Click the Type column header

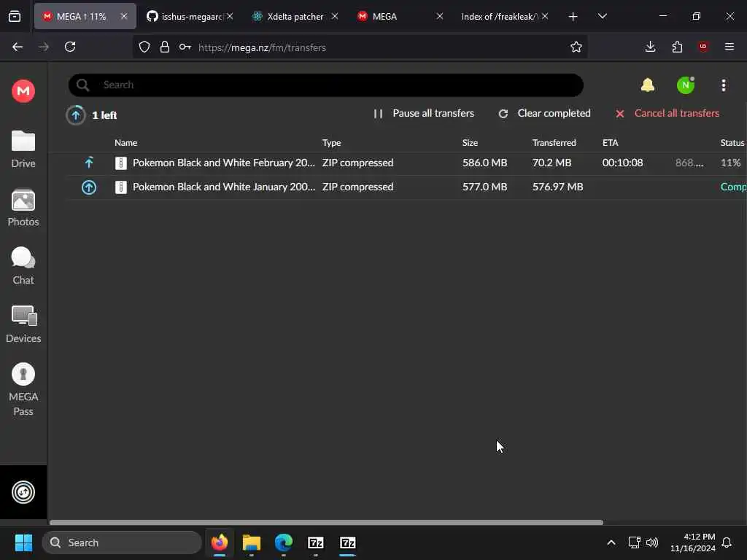[331, 142]
